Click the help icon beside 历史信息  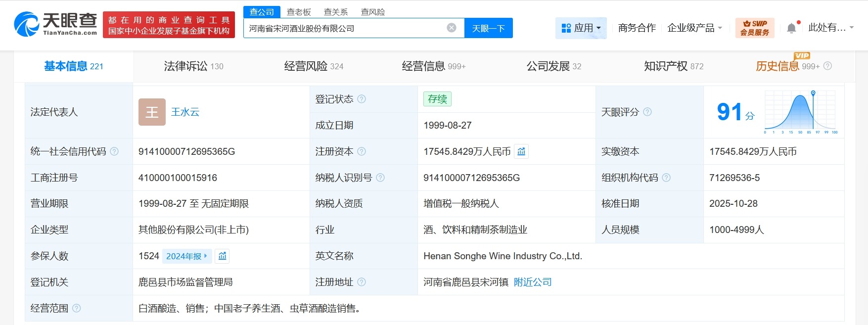(x=827, y=66)
